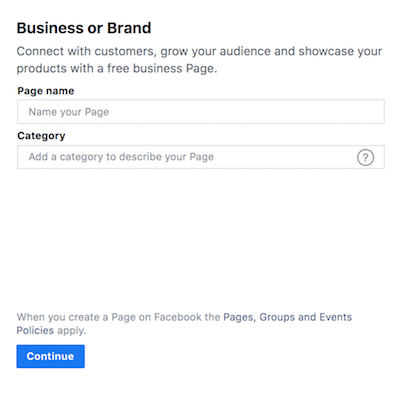Click the word Policies in the link
400x397 pixels.
[x=35, y=330]
